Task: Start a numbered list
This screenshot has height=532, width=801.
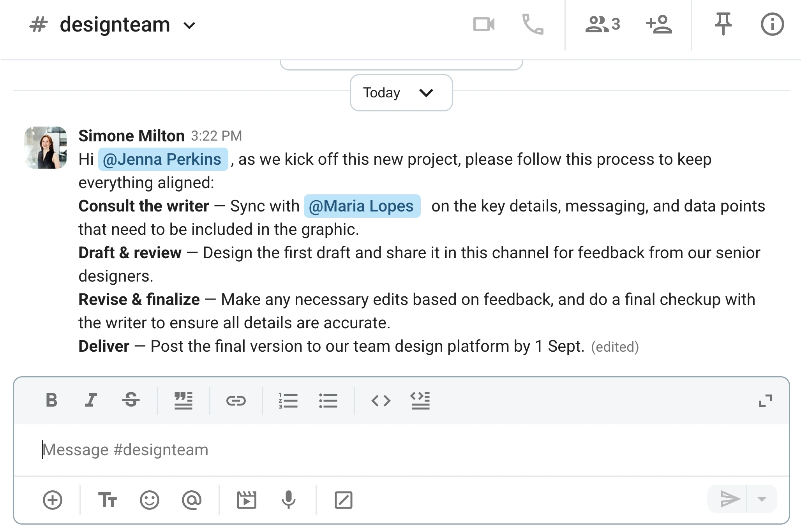Action: pyautogui.click(x=288, y=400)
